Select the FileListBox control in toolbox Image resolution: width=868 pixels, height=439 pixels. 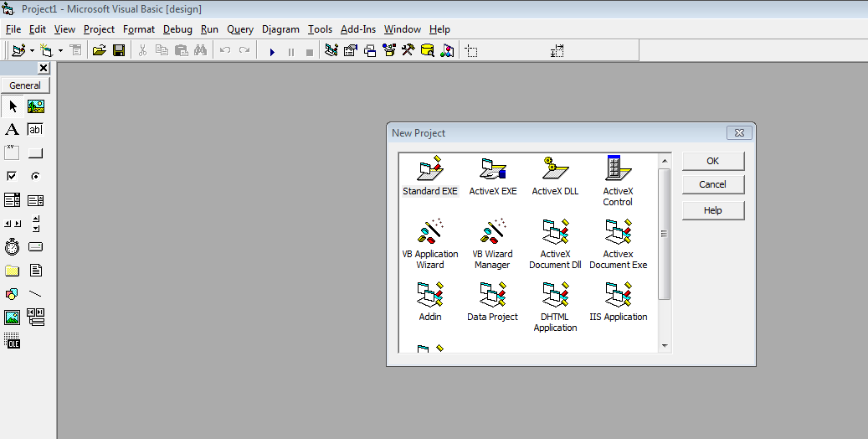35,271
